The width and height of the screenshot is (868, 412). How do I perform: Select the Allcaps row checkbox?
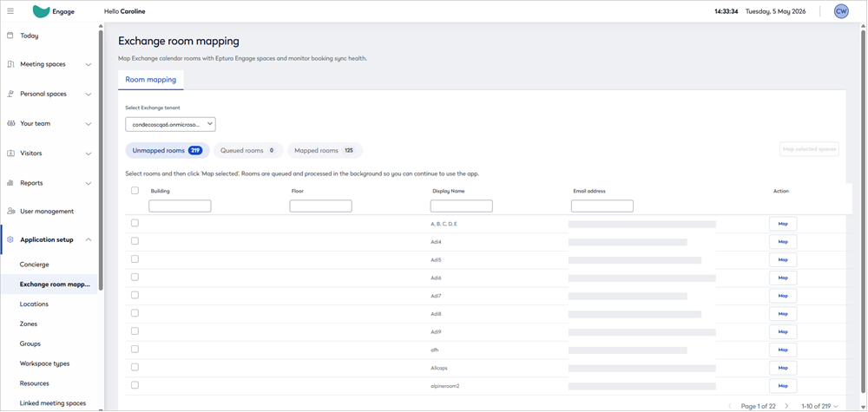pyautogui.click(x=135, y=367)
